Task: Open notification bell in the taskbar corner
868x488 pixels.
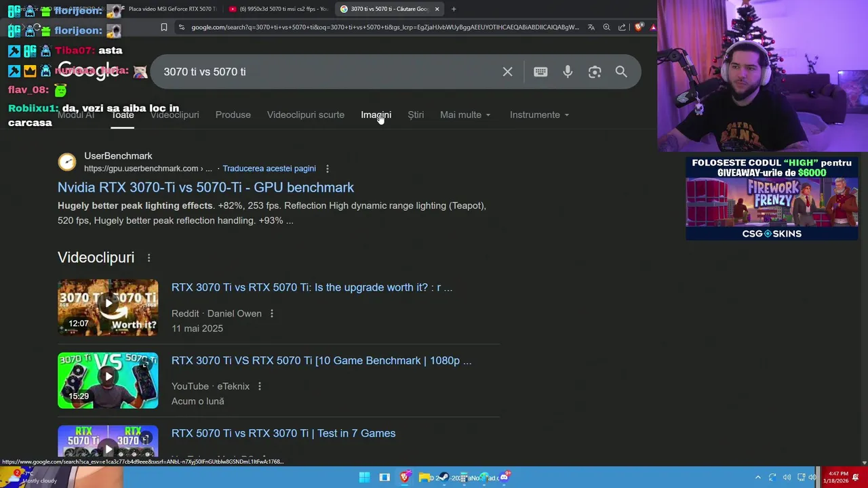Action: (x=856, y=477)
